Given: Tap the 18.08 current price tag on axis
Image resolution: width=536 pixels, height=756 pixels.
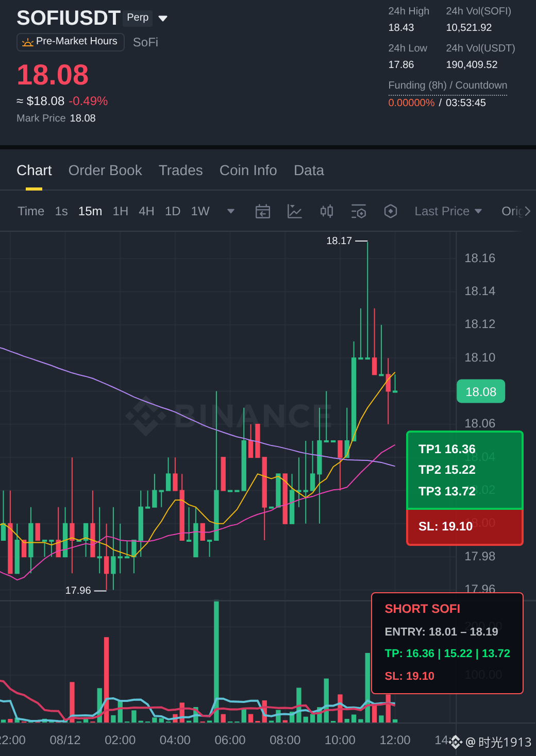Looking at the screenshot, I should 481,392.
